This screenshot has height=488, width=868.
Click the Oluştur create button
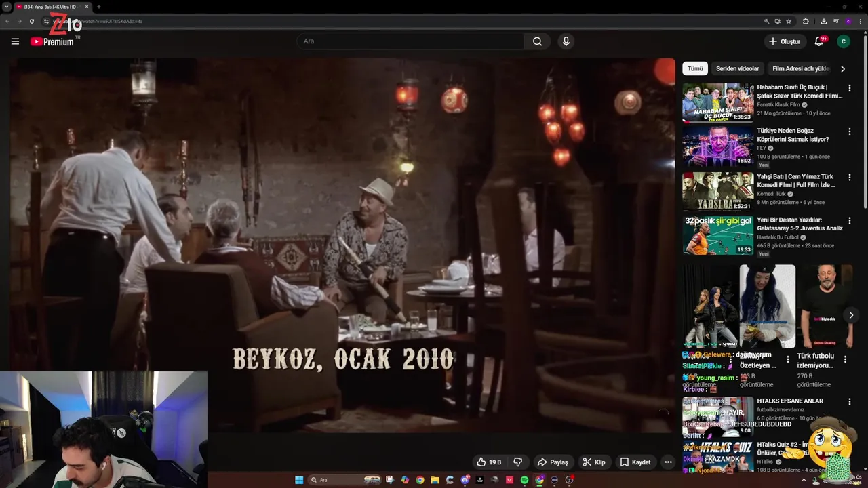coord(785,41)
